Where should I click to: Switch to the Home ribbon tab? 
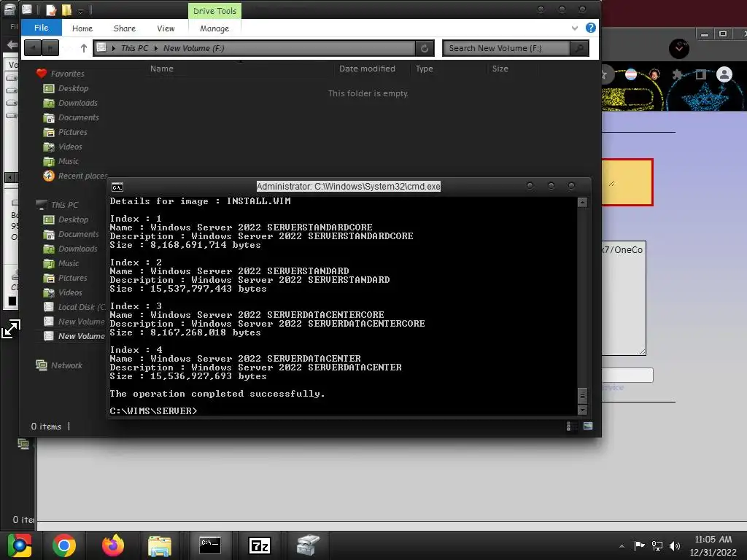point(82,28)
